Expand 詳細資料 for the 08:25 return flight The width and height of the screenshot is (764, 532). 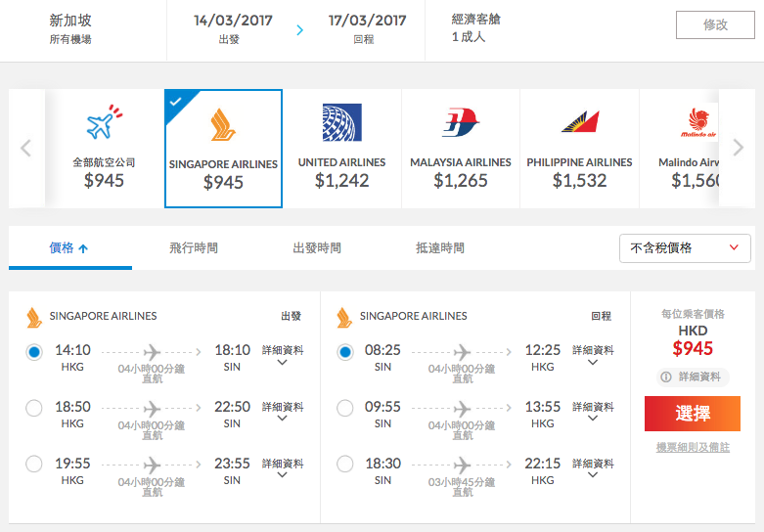coord(593,355)
